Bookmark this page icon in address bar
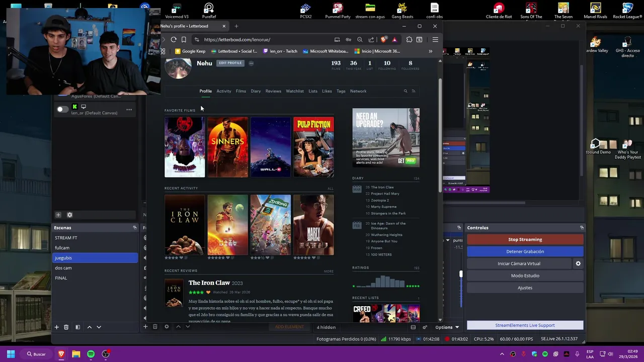 [184, 40]
